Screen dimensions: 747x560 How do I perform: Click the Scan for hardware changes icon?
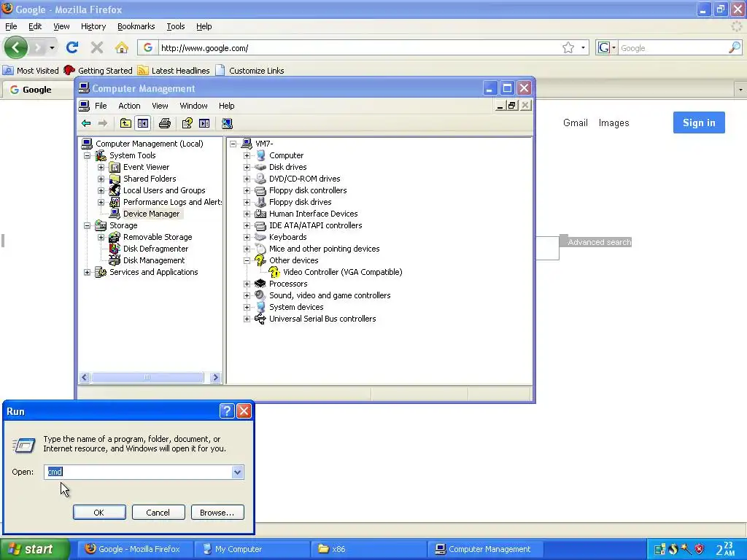(227, 123)
